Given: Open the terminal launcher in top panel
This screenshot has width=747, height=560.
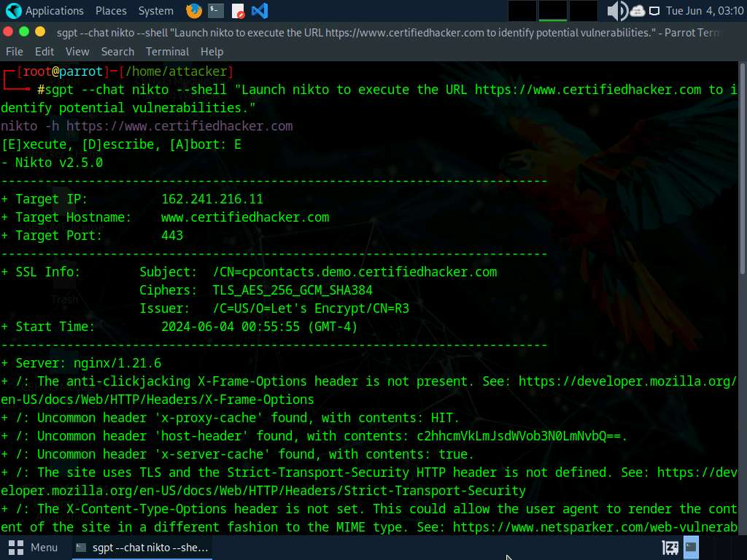Looking at the screenshot, I should coord(215,11).
